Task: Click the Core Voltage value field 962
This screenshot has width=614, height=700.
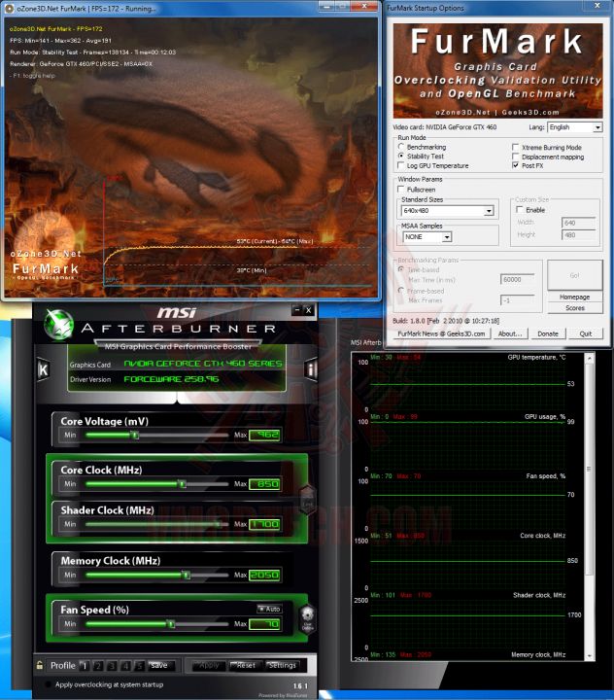Action: pyautogui.click(x=264, y=435)
